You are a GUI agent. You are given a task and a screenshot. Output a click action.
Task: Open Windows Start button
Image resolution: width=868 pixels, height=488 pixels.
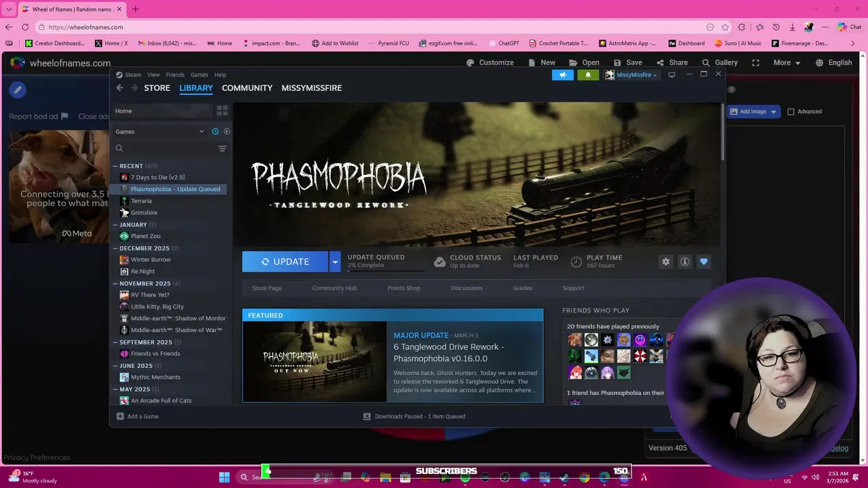pos(224,477)
